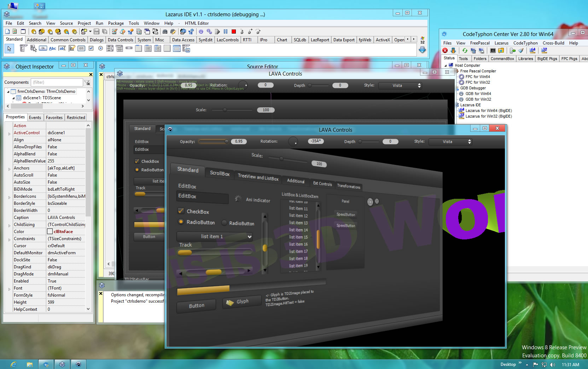Toggle CheckBox in the background LAVA Controls window

tap(137, 161)
